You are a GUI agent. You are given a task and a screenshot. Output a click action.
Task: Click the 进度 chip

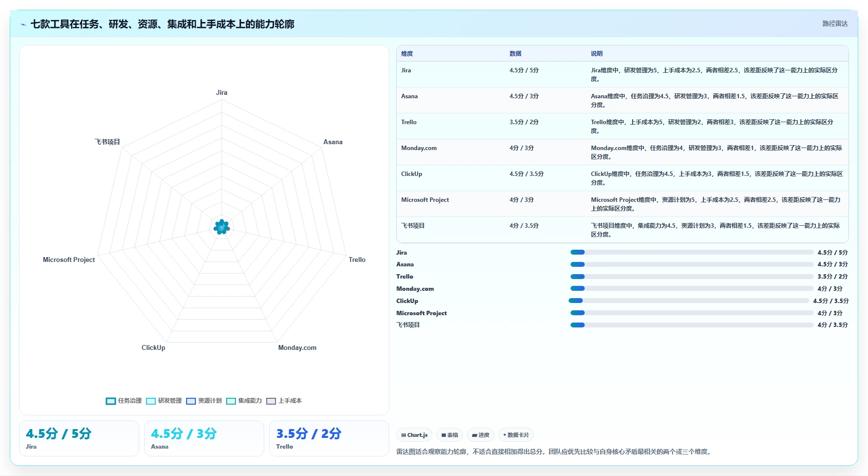point(481,435)
